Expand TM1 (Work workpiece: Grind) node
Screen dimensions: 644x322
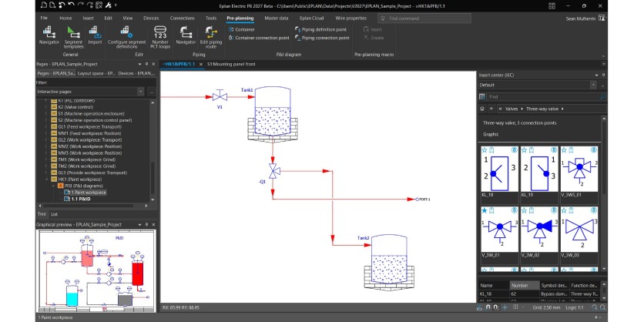[x=46, y=159]
